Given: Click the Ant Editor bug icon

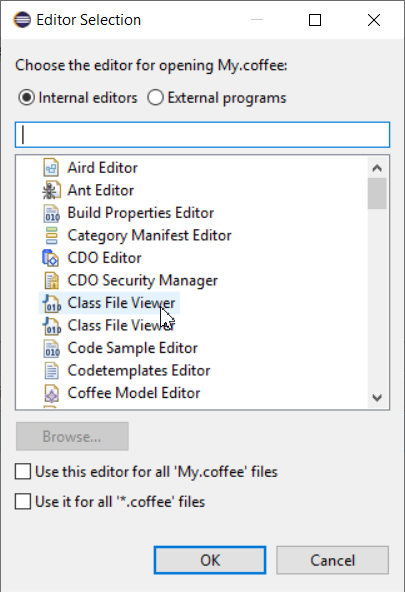Looking at the screenshot, I should coord(51,190).
